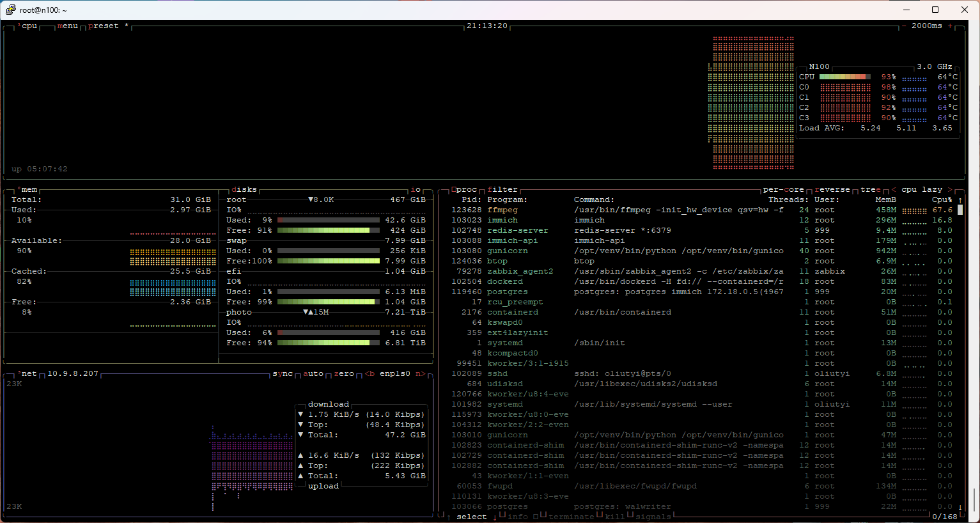
Task: Switch to previous sort column with left arrow
Action: coord(894,190)
